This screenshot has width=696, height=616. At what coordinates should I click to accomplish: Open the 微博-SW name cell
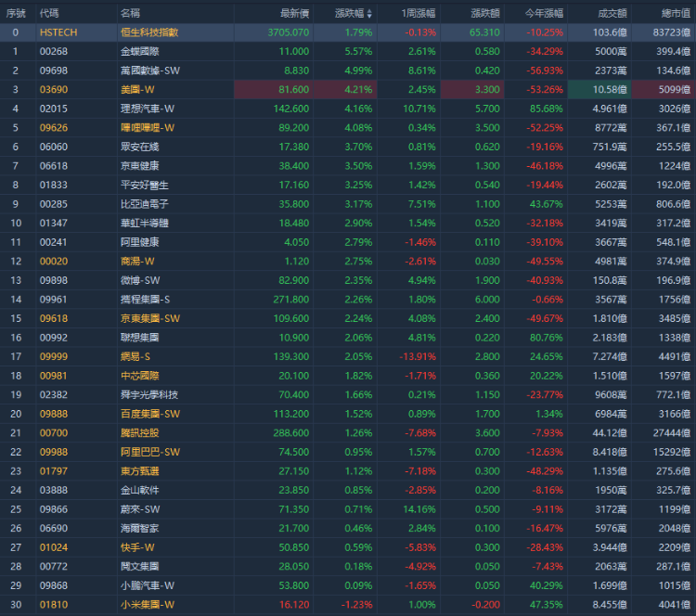[x=140, y=280]
